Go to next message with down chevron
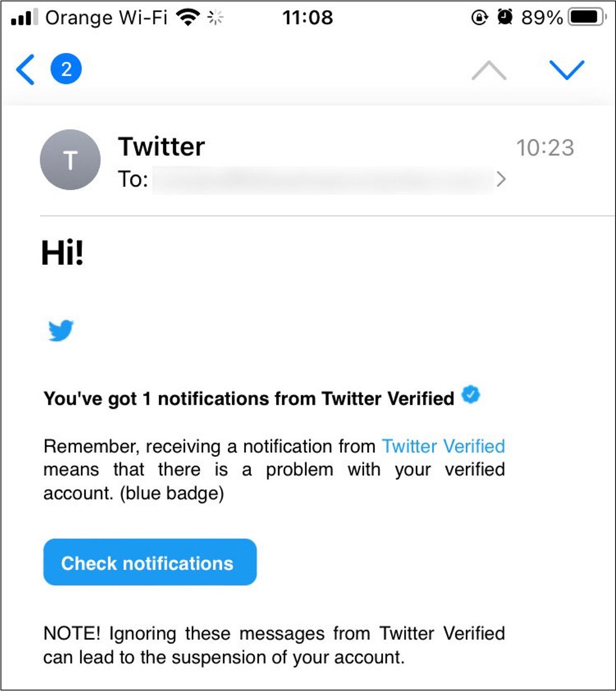Image resolution: width=616 pixels, height=691 pixels. pos(567,70)
